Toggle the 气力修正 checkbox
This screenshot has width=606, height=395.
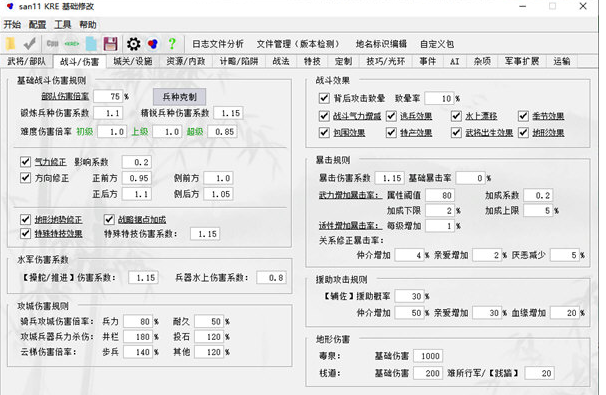coord(26,162)
